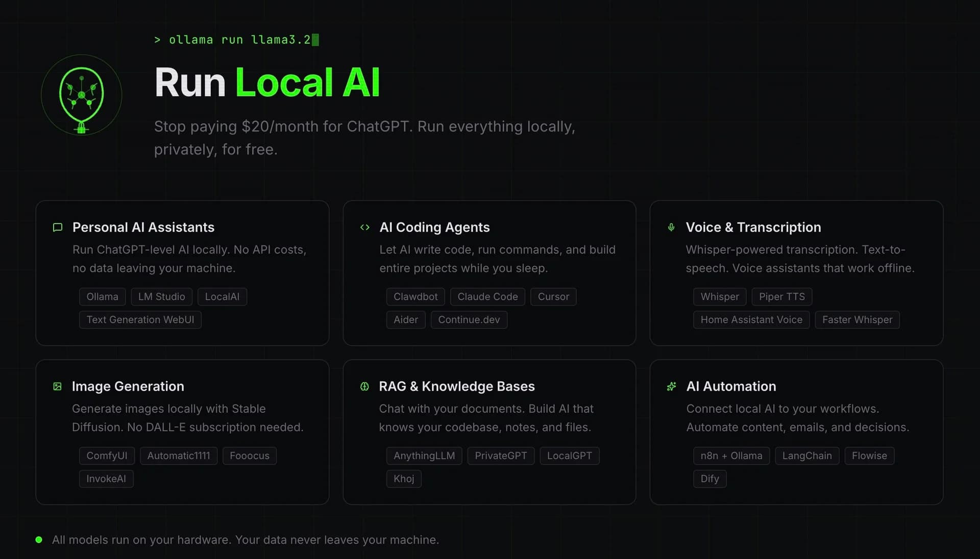Image resolution: width=980 pixels, height=559 pixels.
Task: Select the ComfyUI tag
Action: coord(107,455)
